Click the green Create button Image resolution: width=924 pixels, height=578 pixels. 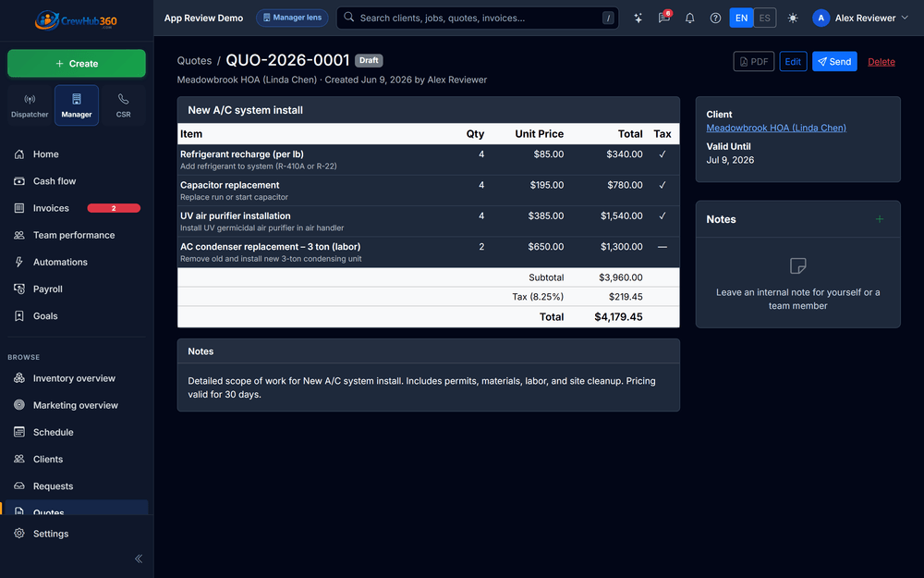click(77, 63)
